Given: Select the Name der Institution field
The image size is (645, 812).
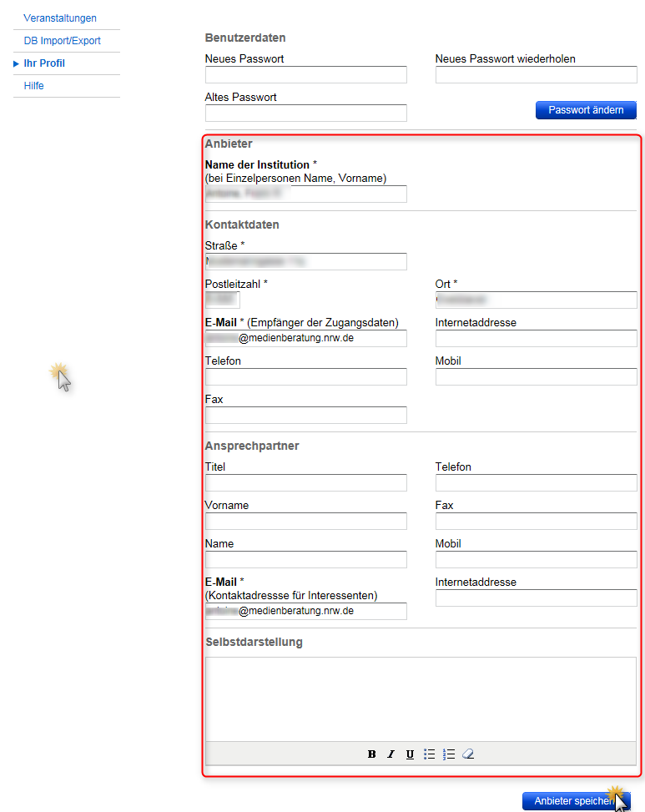Looking at the screenshot, I should click(305, 194).
